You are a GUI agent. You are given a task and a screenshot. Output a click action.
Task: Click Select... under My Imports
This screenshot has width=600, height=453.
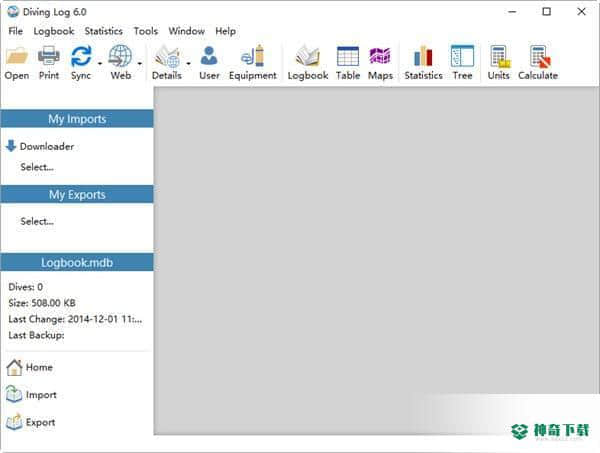[x=37, y=167]
